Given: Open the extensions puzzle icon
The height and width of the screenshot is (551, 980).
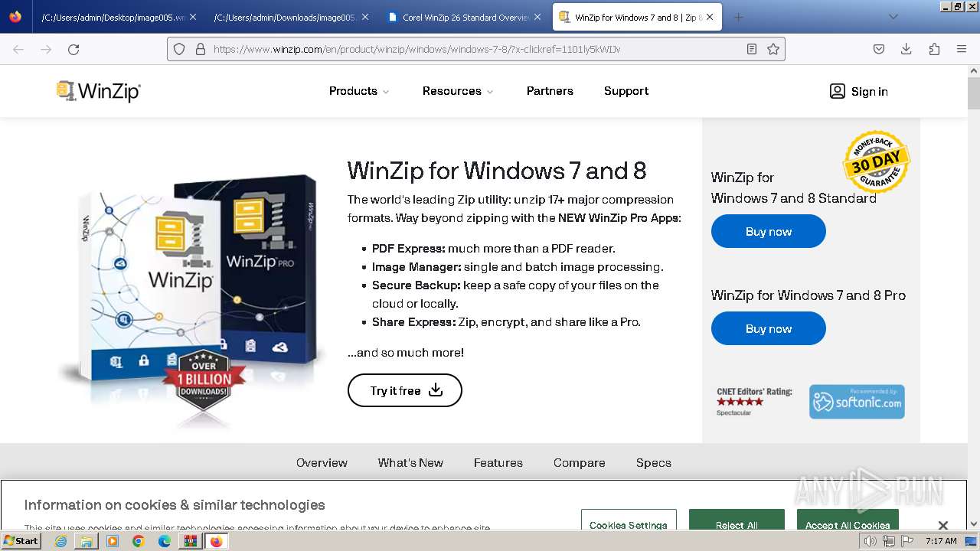Looking at the screenshot, I should pos(934,49).
